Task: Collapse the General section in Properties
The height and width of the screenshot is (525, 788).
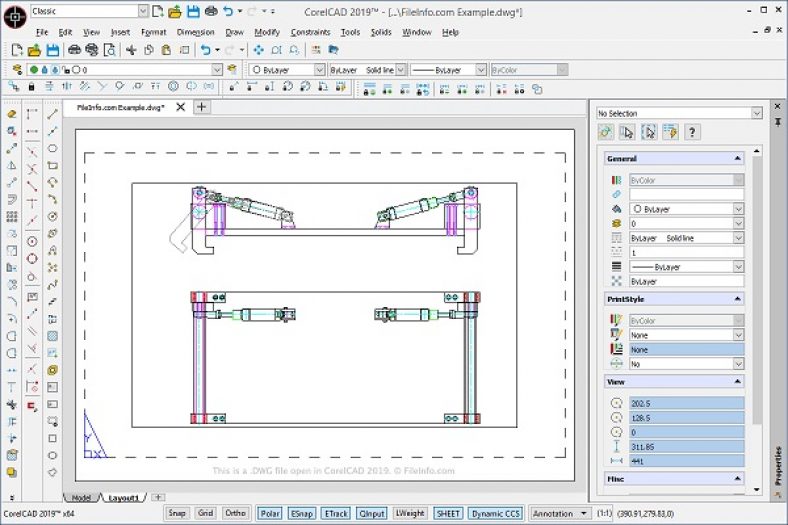Action: pyautogui.click(x=738, y=158)
